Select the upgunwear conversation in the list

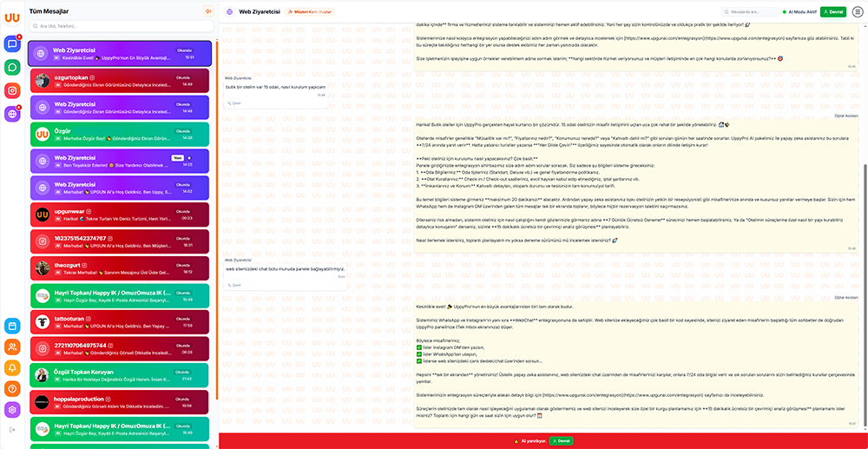point(120,214)
